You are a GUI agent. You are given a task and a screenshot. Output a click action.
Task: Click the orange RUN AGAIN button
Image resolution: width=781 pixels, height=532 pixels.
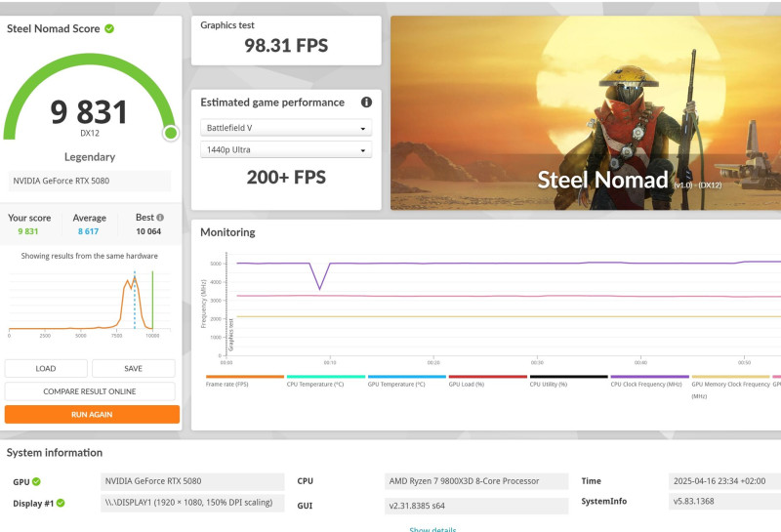[92, 415]
